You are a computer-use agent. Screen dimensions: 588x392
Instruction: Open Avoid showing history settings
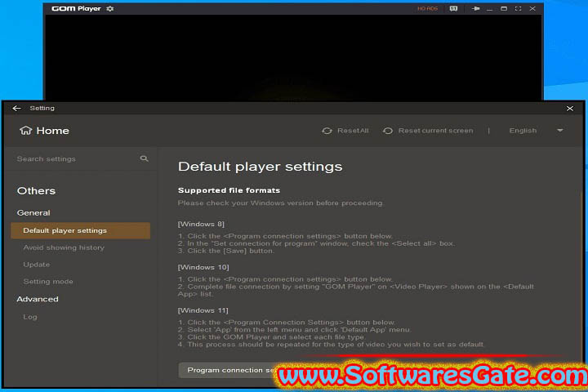pos(64,247)
